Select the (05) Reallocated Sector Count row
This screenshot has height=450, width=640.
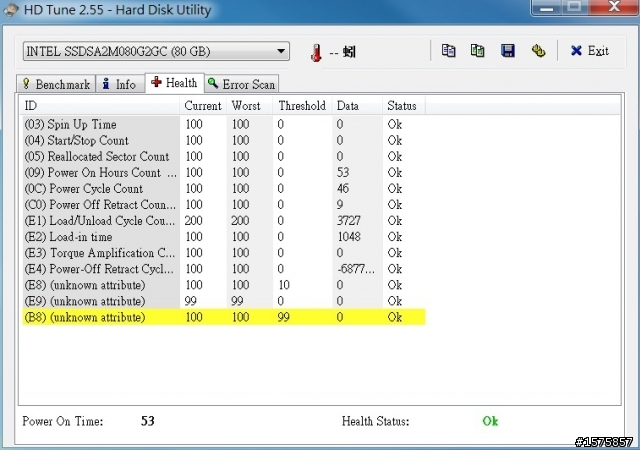coord(224,156)
